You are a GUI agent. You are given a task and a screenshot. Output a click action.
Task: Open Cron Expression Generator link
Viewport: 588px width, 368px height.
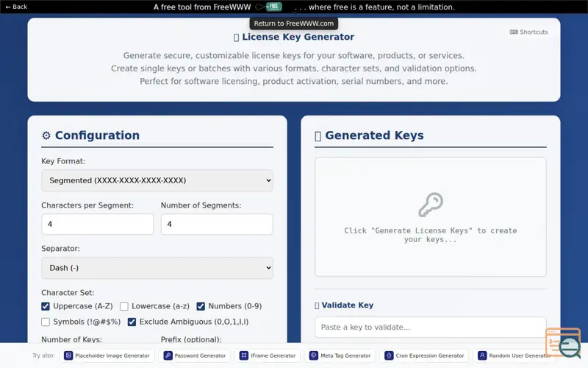click(x=424, y=355)
